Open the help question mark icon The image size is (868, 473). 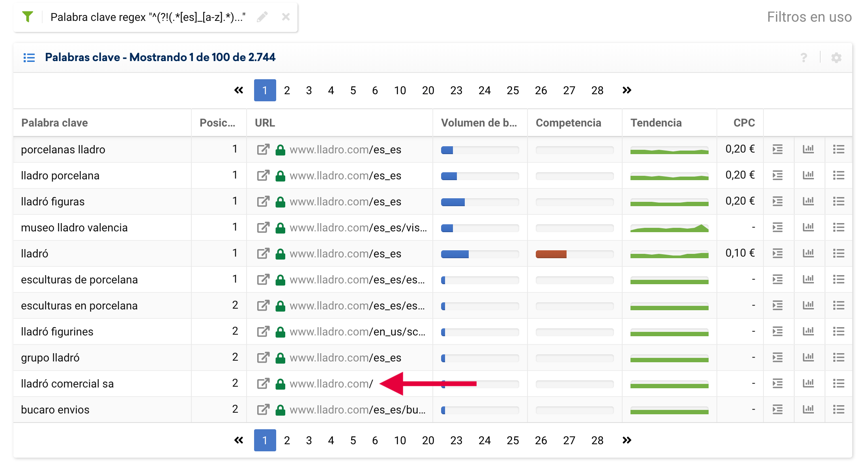pyautogui.click(x=804, y=58)
